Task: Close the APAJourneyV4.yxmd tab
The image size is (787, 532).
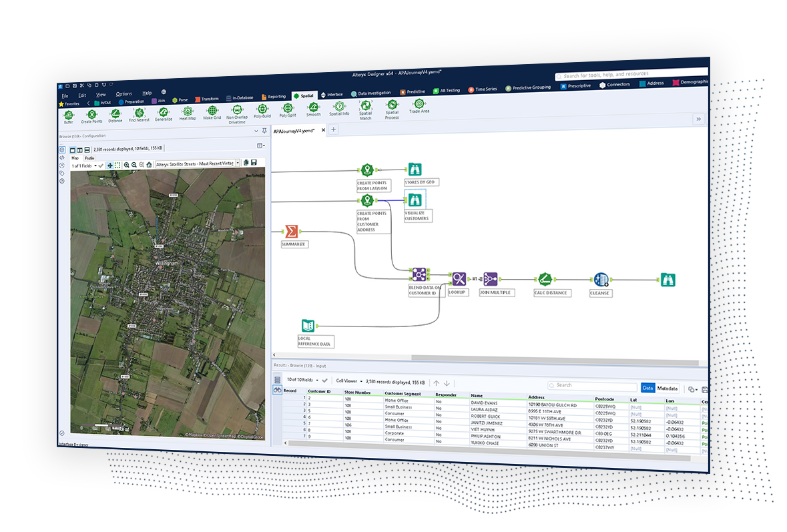Action: (323, 130)
